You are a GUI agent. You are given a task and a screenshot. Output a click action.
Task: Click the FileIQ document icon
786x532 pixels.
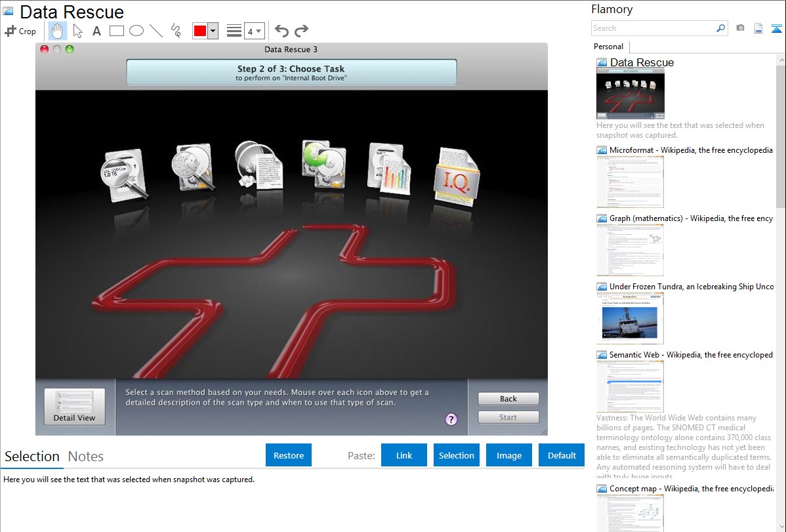point(456,177)
